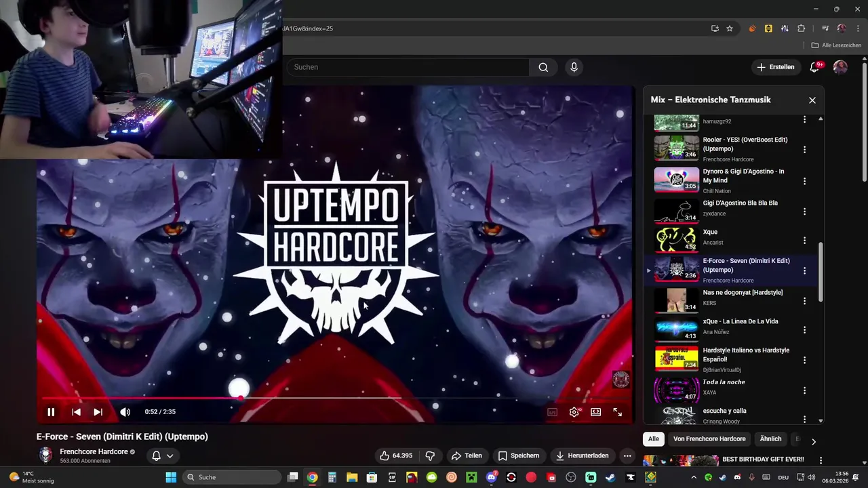Select the Ähnlich filter chip
Viewport: 868px width, 488px height.
tap(770, 439)
